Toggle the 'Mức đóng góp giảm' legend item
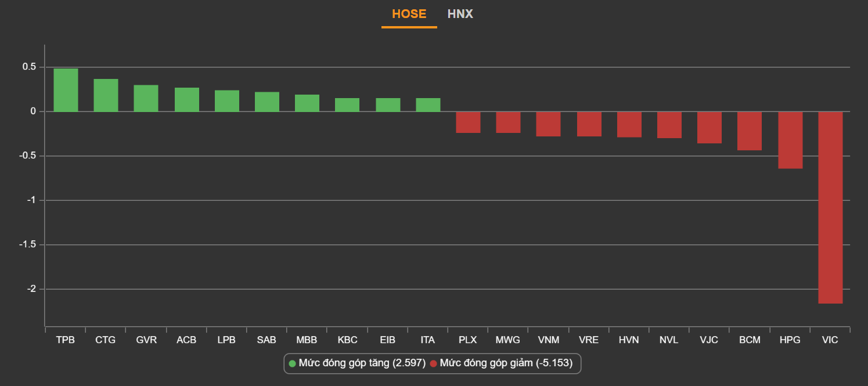 [506, 363]
